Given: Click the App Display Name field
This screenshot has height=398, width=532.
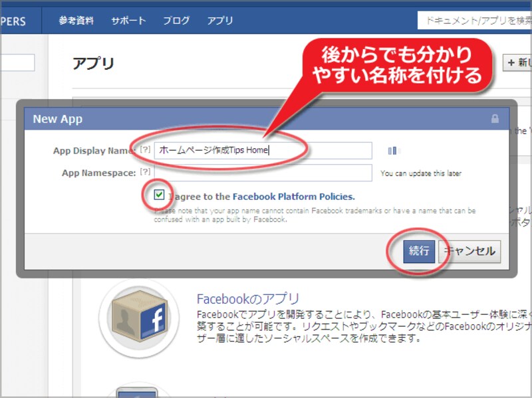Looking at the screenshot, I should click(x=263, y=151).
